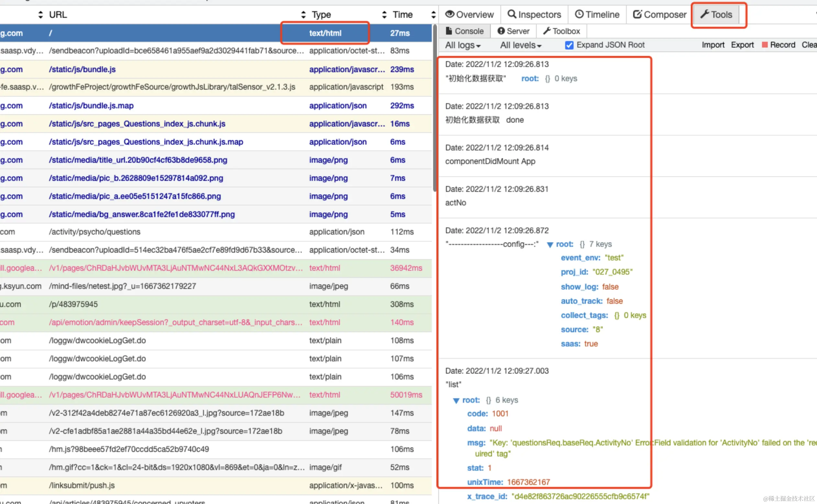Open the All logs dropdown
Screen dimensions: 817x504
tap(463, 45)
